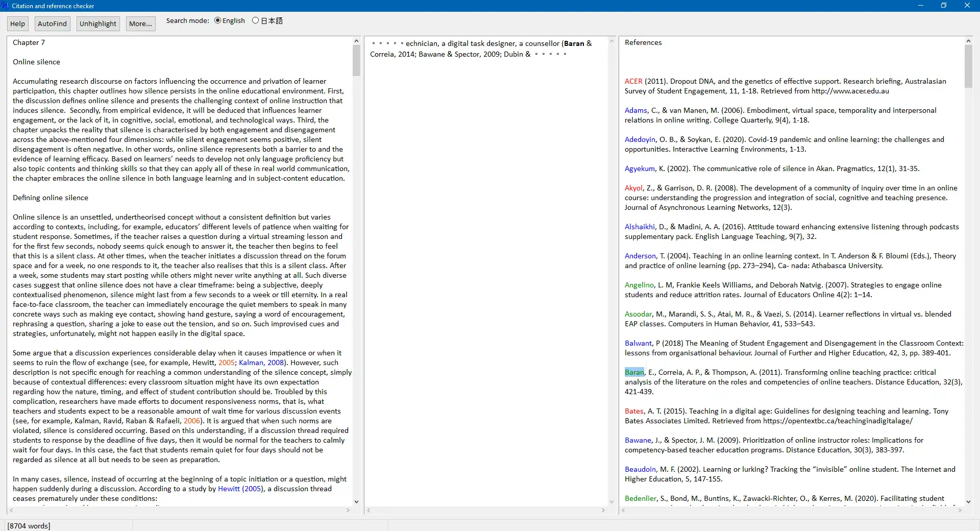Select Beaudoin reference entry name
Viewport: 980px width, 531px height.
[640, 469]
